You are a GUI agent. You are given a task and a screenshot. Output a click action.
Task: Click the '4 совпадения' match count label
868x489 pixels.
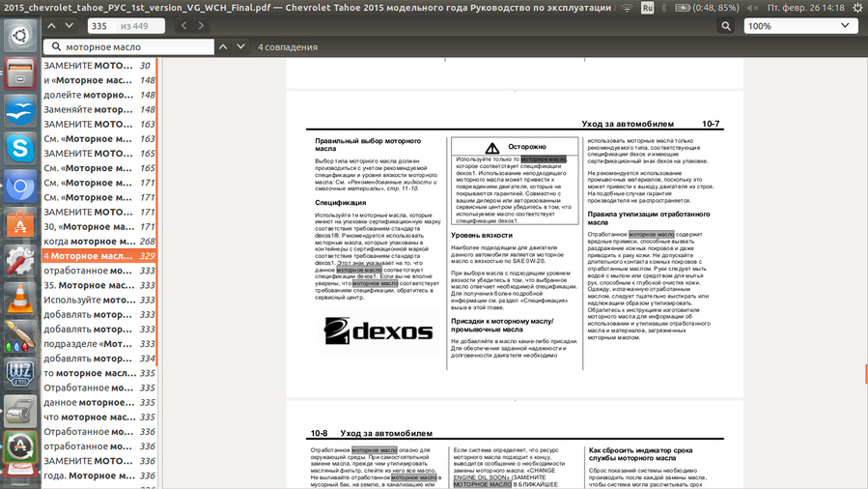(288, 47)
